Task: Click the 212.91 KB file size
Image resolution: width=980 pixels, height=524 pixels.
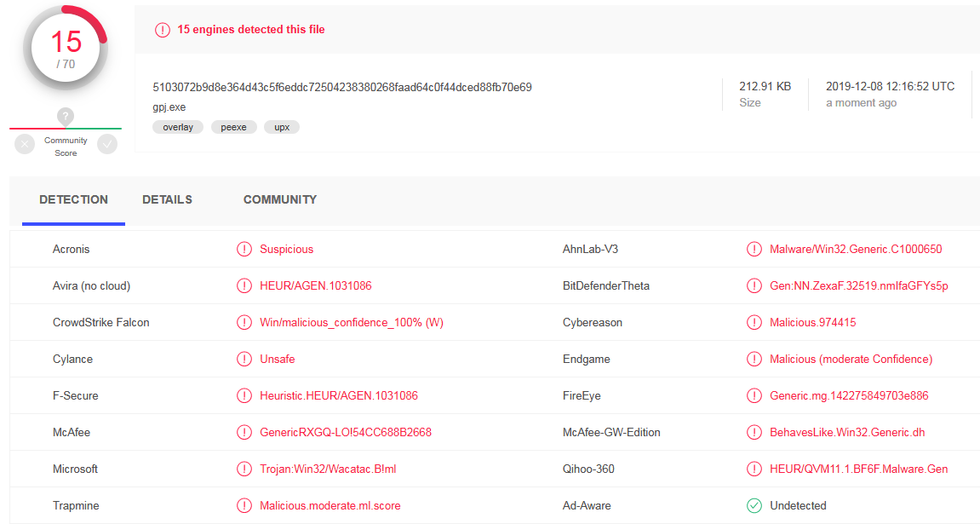Action: point(765,86)
